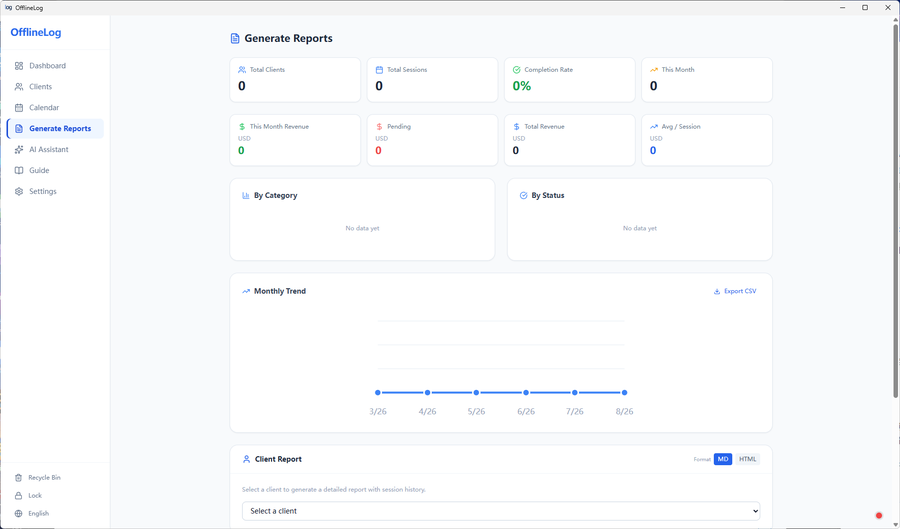This screenshot has width=900, height=529.
Task: Open the Recycle Bin trash icon
Action: click(18, 478)
